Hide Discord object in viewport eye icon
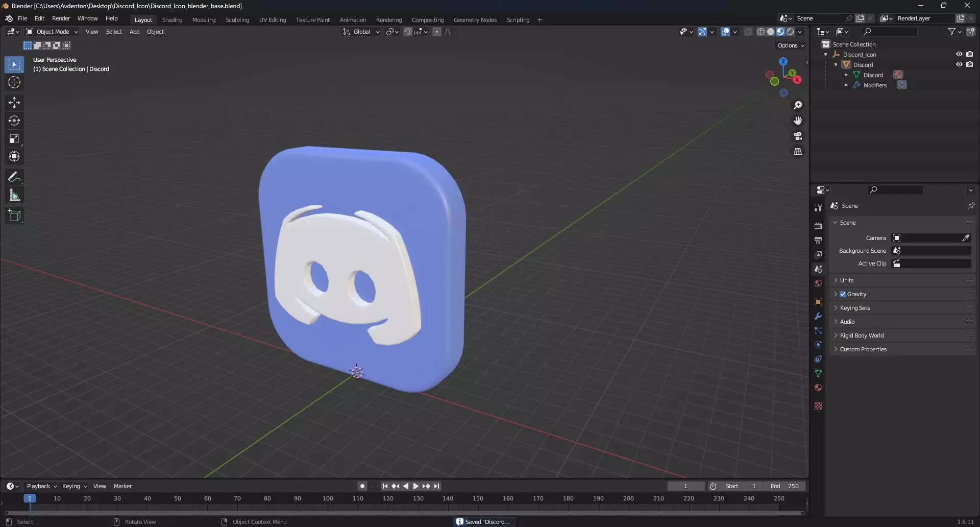This screenshot has height=527, width=980. click(x=959, y=64)
